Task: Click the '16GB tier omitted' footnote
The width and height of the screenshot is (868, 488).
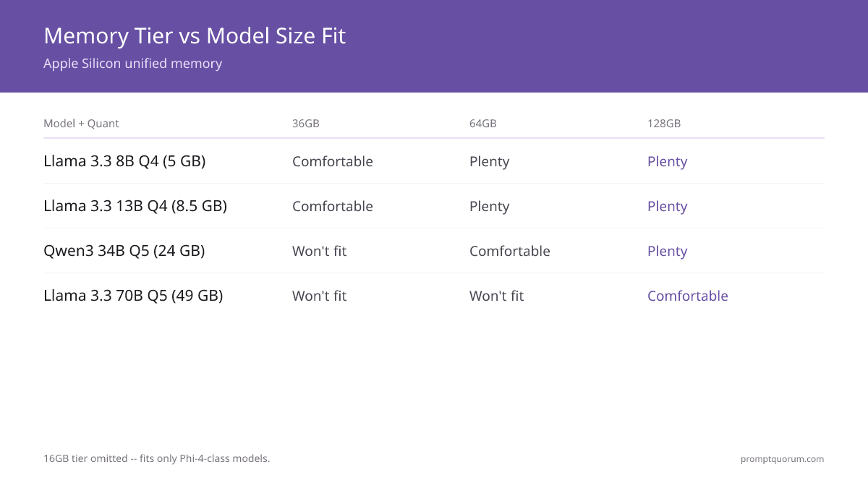Action: [x=156, y=458]
